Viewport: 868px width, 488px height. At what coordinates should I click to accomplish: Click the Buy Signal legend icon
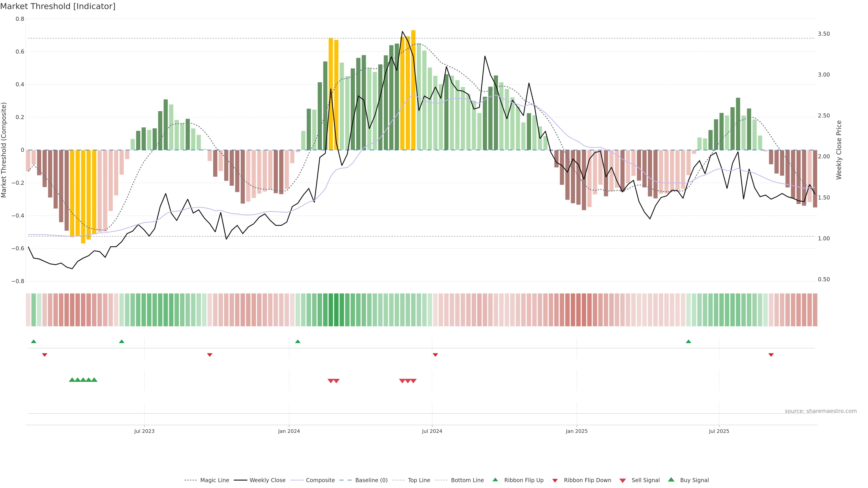pos(671,480)
